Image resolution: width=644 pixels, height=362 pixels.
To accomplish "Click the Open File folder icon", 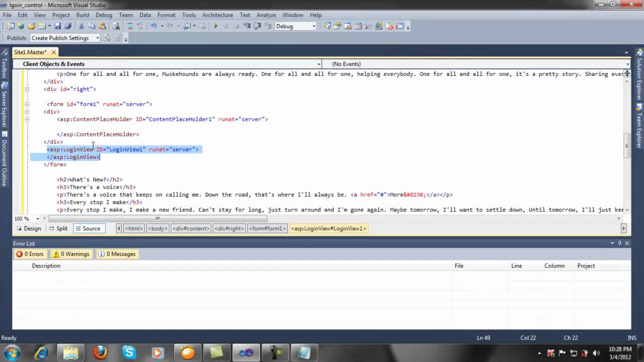I will (x=31, y=26).
